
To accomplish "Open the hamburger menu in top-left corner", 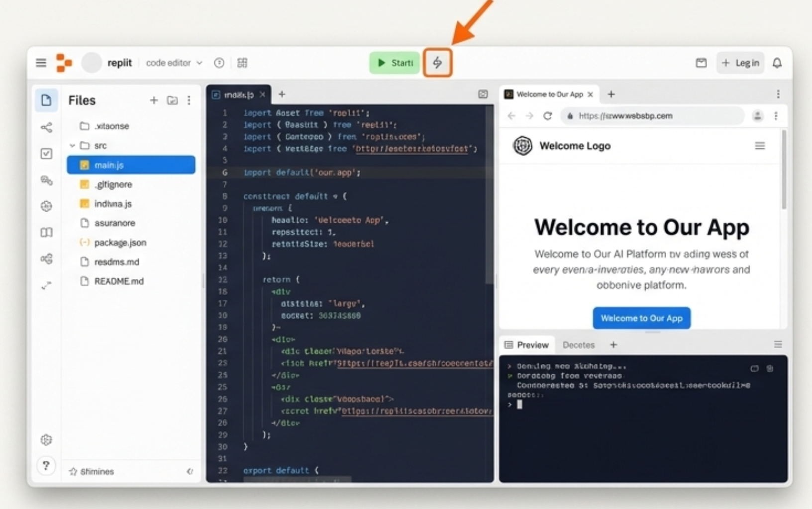I will pos(41,63).
